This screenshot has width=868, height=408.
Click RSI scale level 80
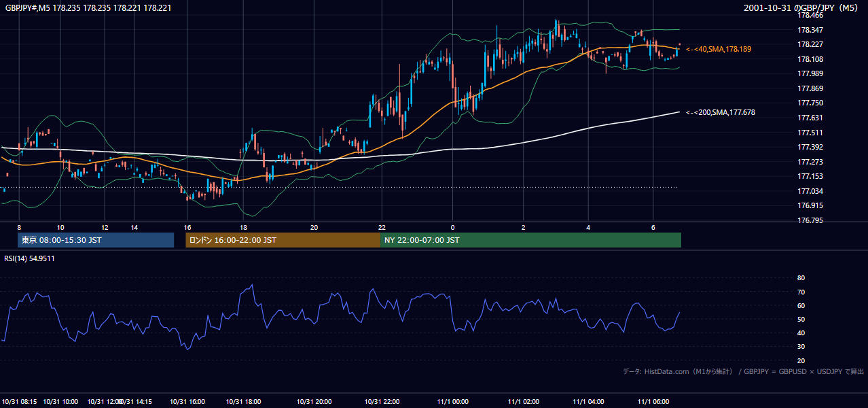tap(801, 278)
